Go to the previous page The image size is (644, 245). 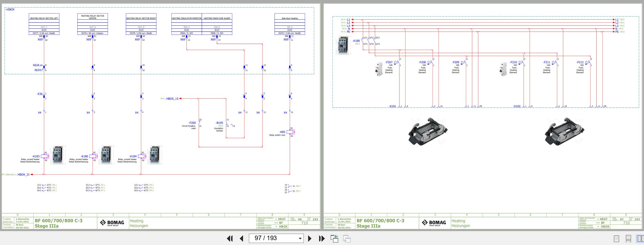[x=242, y=238]
